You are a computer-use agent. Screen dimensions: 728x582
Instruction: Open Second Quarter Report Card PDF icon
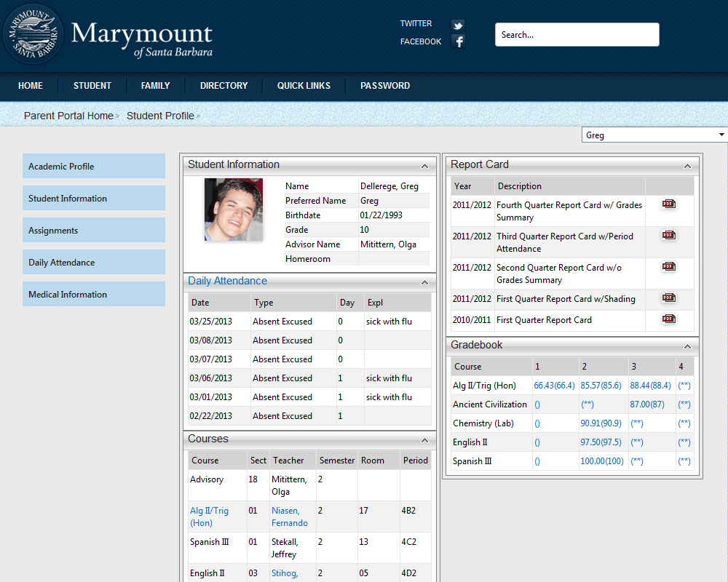click(668, 266)
